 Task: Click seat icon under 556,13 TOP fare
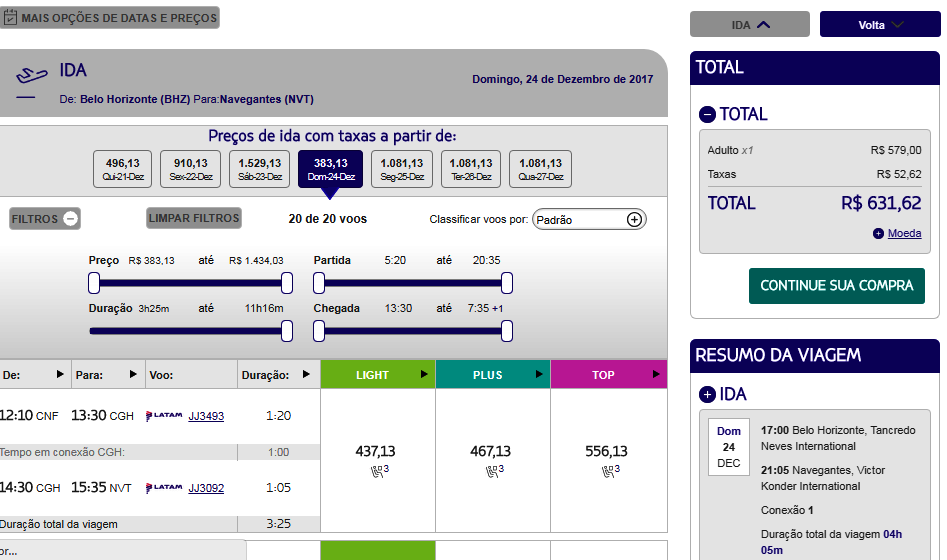click(x=608, y=470)
